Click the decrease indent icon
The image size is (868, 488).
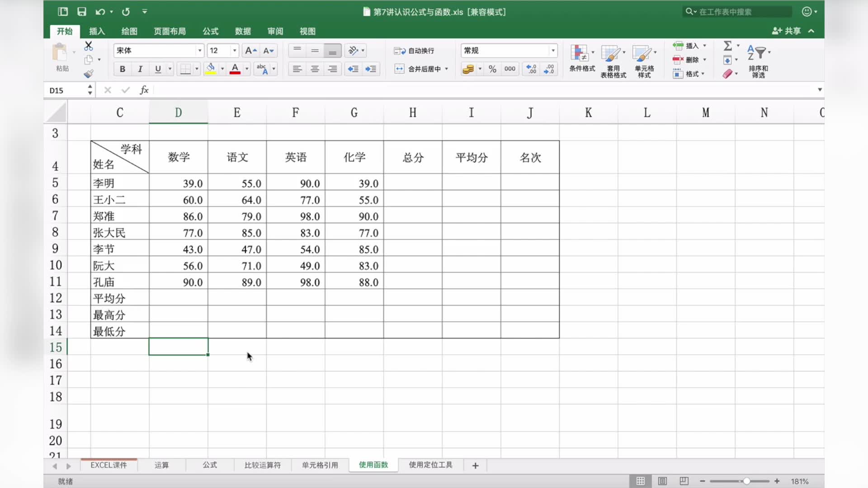(x=353, y=69)
